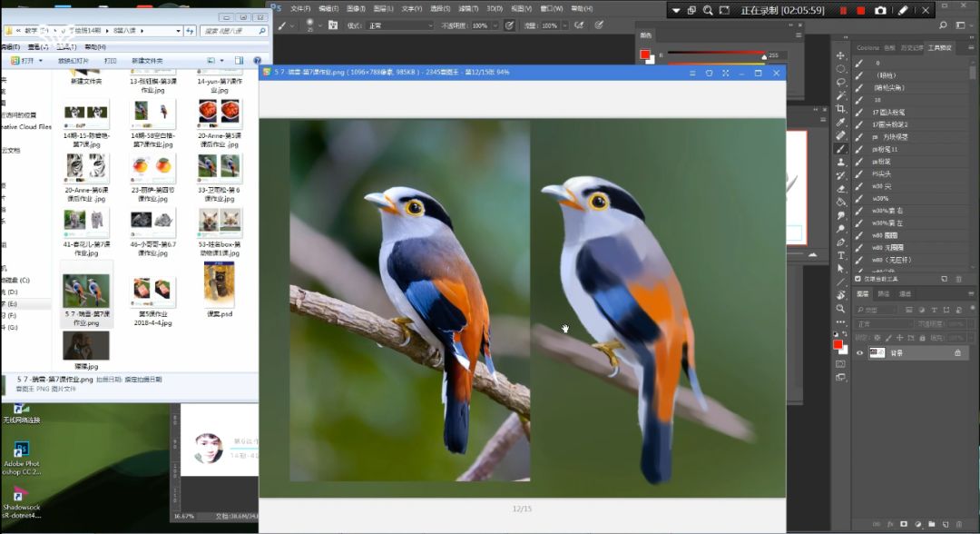Open Photoshop File menu

(x=300, y=9)
